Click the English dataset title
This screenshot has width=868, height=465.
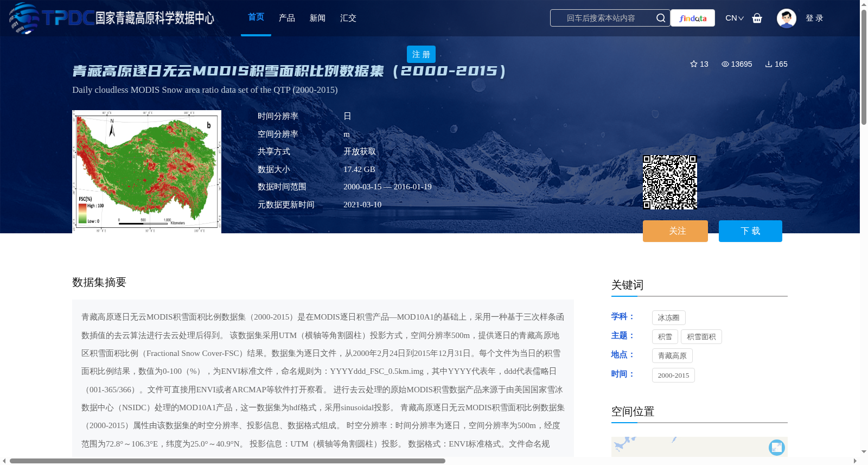(205, 90)
